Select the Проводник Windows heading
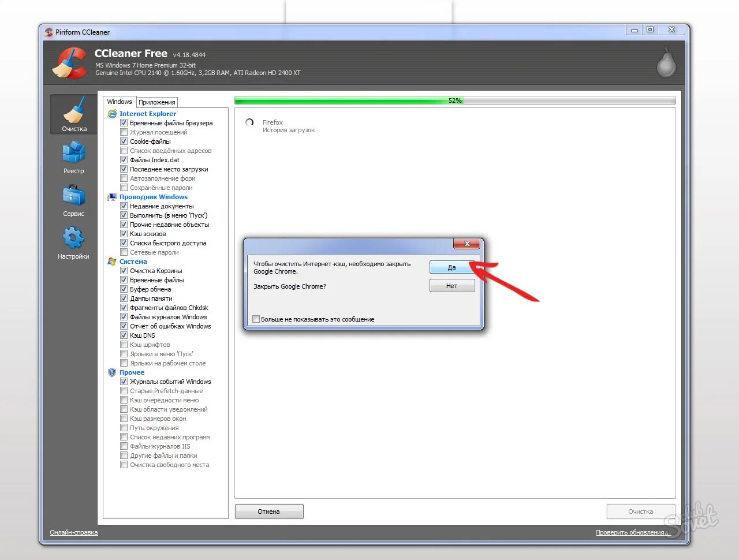 point(154,197)
